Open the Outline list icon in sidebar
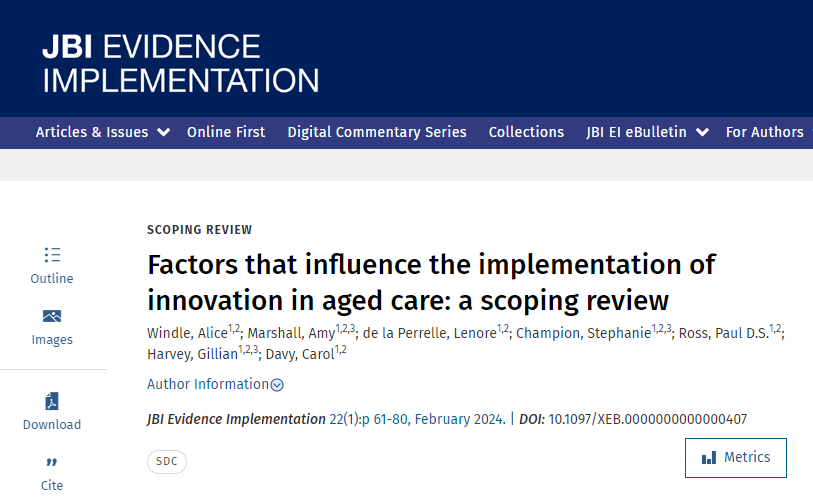813x501 pixels. coord(52,255)
